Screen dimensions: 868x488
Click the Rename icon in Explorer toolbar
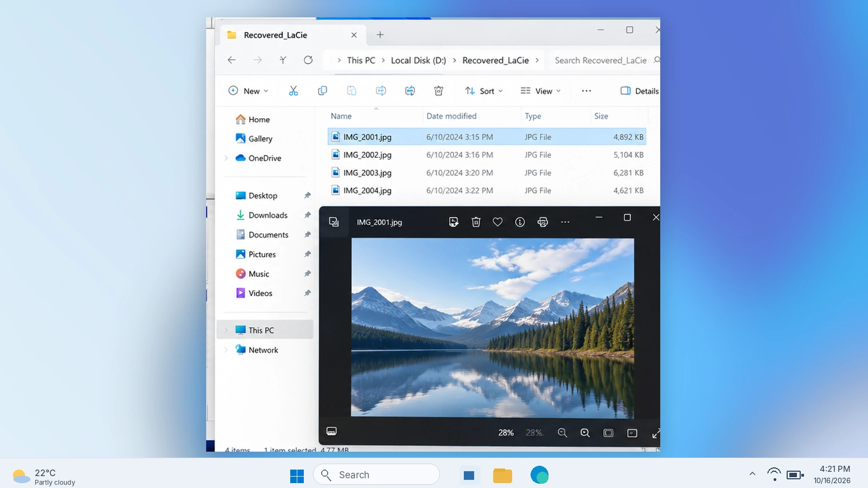(x=381, y=91)
